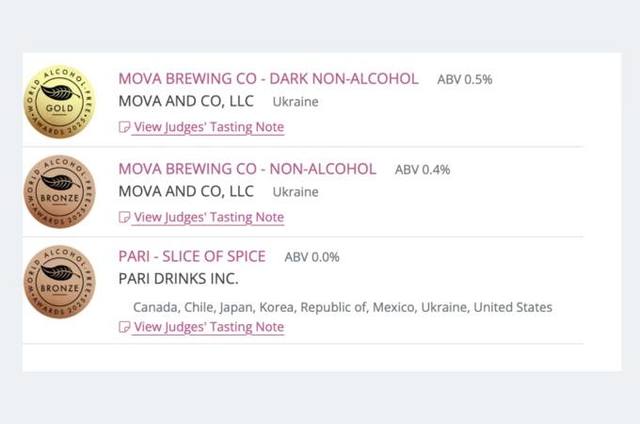This screenshot has height=424, width=640.
Task: Open Mova Brewing Co - Non-Alcohol title
Action: tap(247, 169)
